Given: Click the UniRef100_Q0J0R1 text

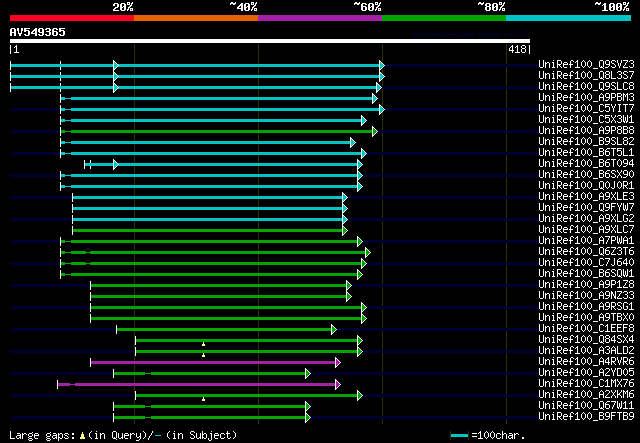Looking at the screenshot, I should 586,186.
